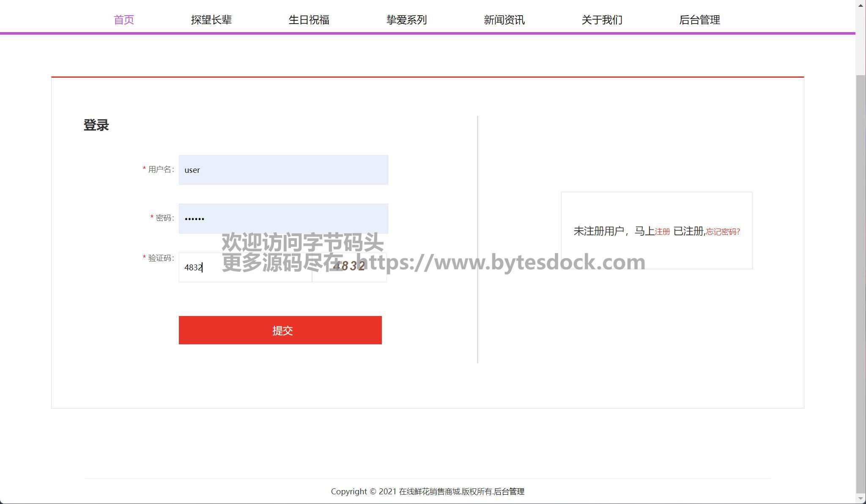The image size is (866, 504).
Task: Open the 生日祝福 category
Action: (x=309, y=20)
